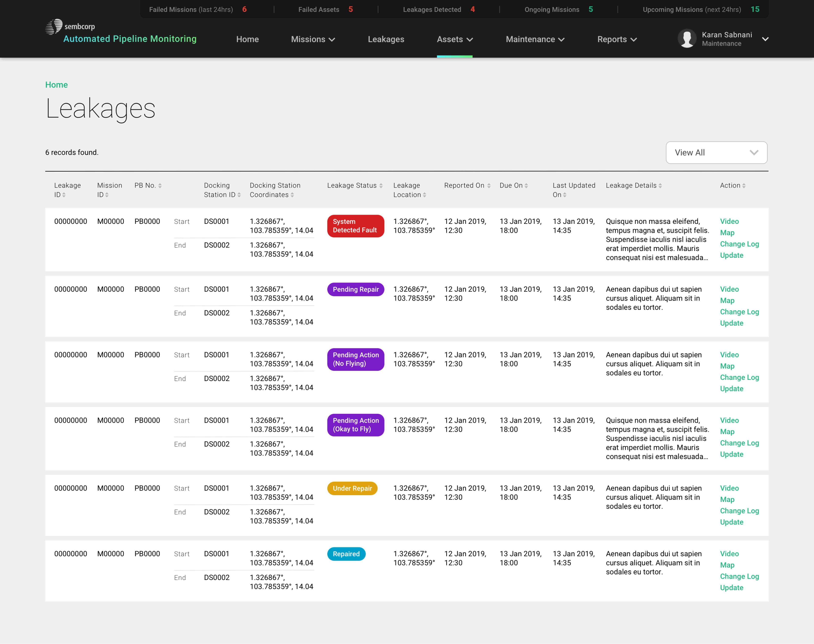Sort the Docking Station ID column
The height and width of the screenshot is (644, 814).
(x=239, y=195)
